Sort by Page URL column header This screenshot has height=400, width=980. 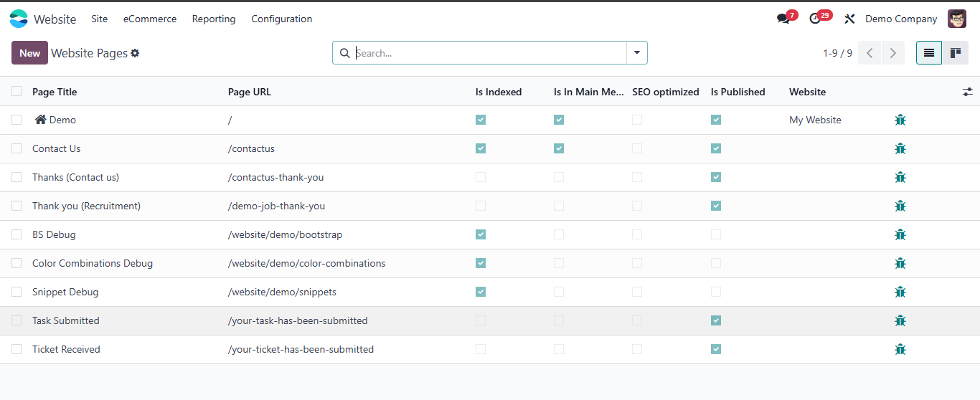point(250,92)
